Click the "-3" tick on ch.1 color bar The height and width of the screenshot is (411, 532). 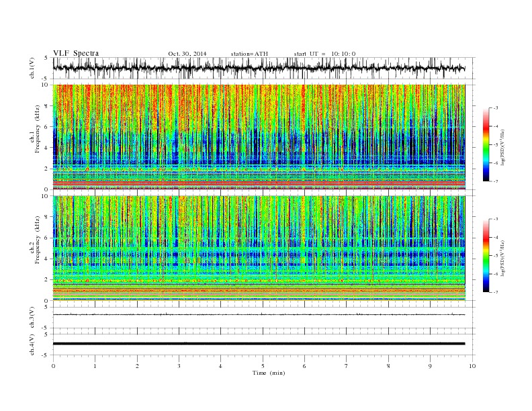coord(496,108)
